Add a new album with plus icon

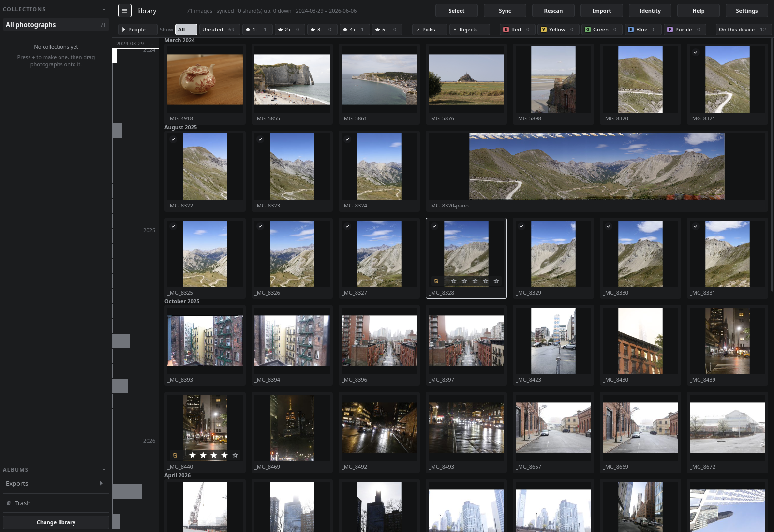click(x=104, y=470)
